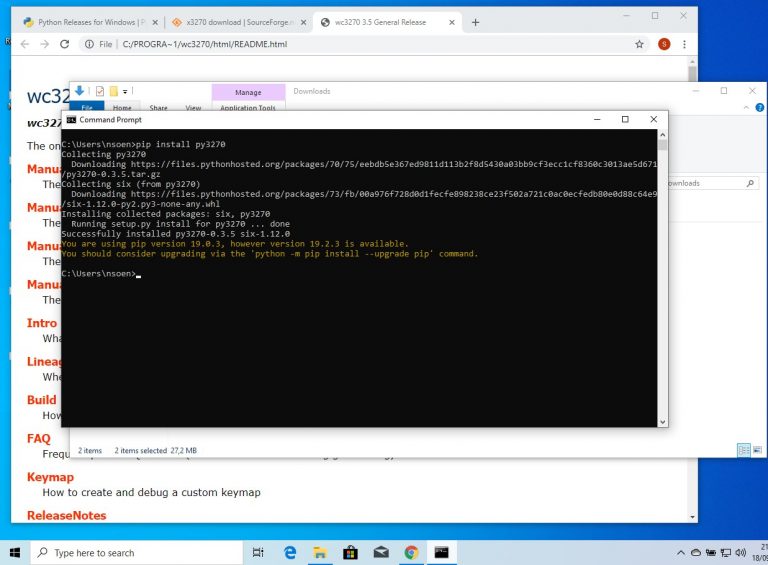Image resolution: width=768 pixels, height=565 pixels.
Task: Open the ReleaseNotes link
Action: click(66, 515)
